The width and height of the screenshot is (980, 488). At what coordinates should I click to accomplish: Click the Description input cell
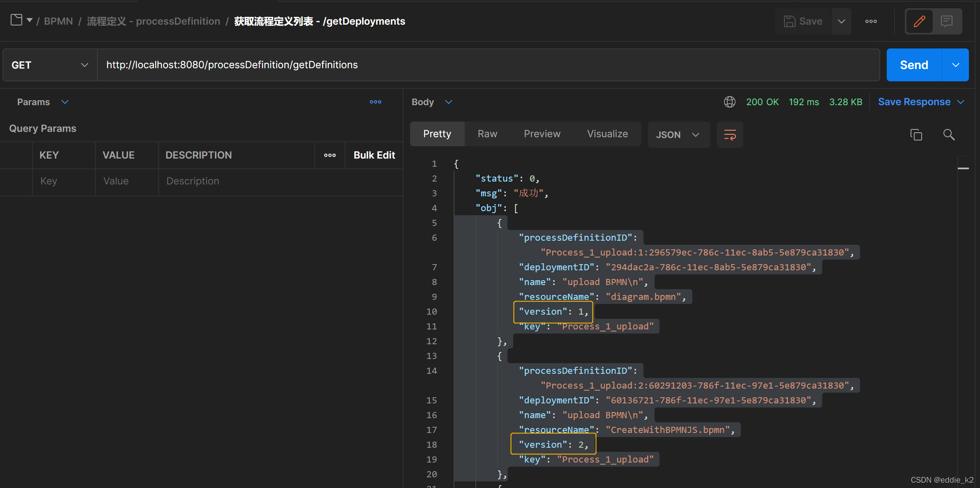tap(281, 181)
